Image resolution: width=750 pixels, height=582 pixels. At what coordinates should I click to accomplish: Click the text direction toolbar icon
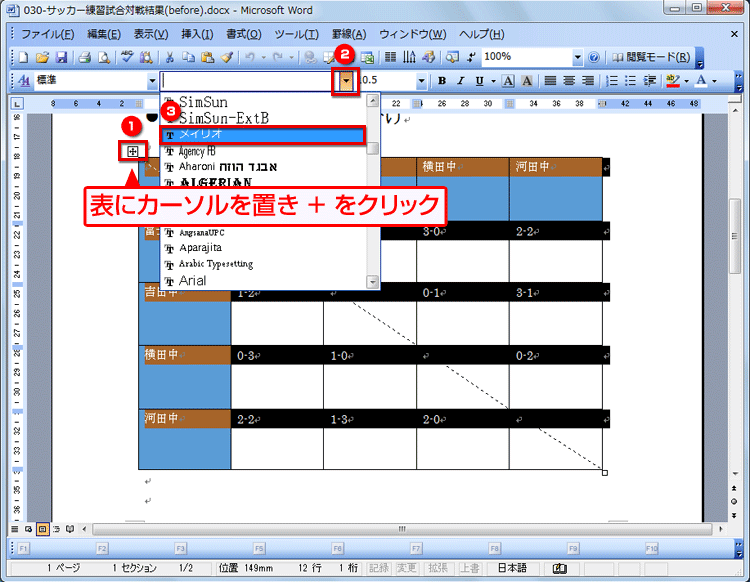409,57
